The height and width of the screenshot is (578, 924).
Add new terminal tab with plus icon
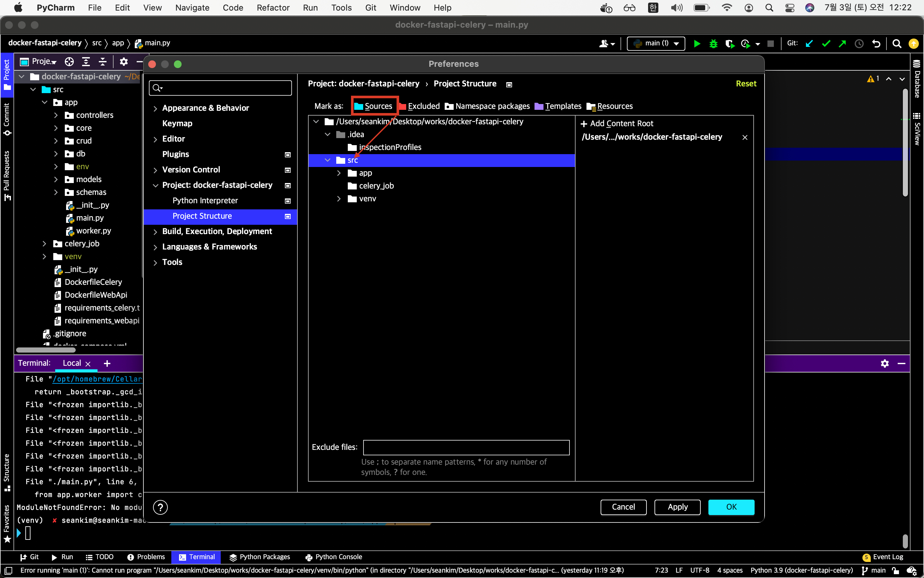click(107, 363)
